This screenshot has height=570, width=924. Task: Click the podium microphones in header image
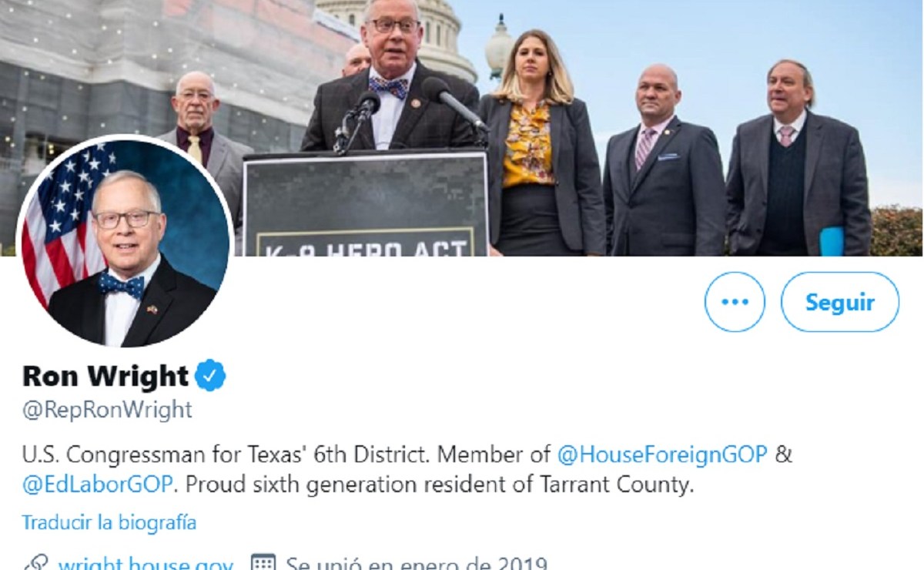[408, 112]
